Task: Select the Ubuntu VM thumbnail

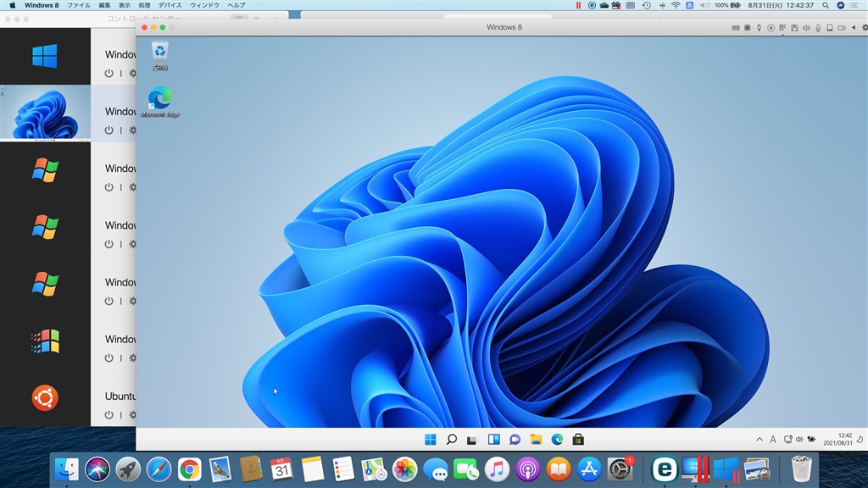Action: 45,398
